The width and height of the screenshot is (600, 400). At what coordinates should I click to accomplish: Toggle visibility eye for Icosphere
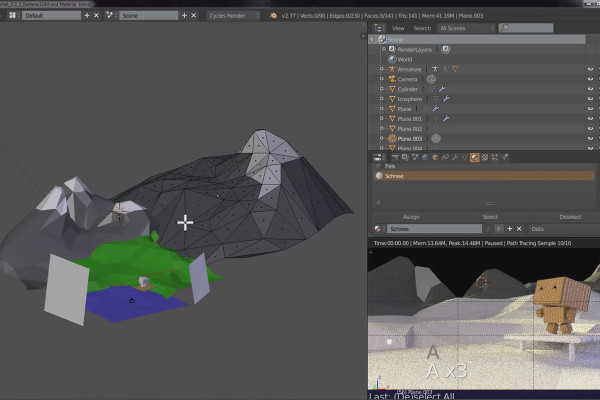(x=590, y=99)
